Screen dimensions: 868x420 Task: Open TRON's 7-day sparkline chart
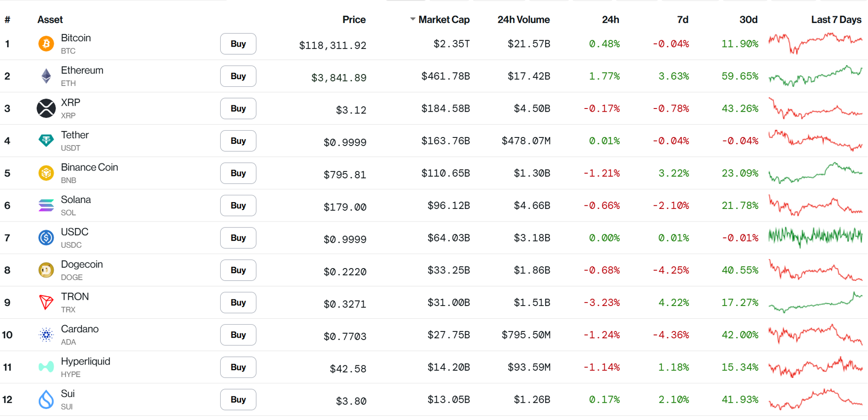pos(816,302)
